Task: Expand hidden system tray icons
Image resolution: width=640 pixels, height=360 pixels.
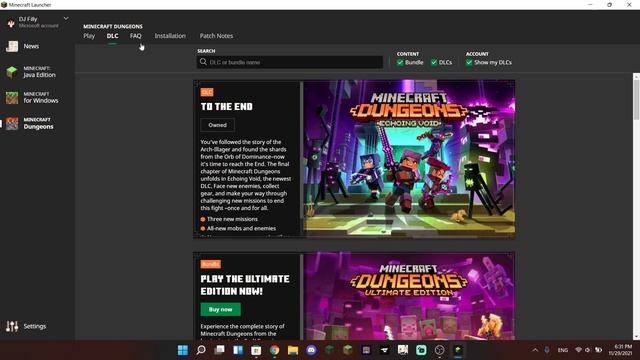Action: tap(535, 350)
